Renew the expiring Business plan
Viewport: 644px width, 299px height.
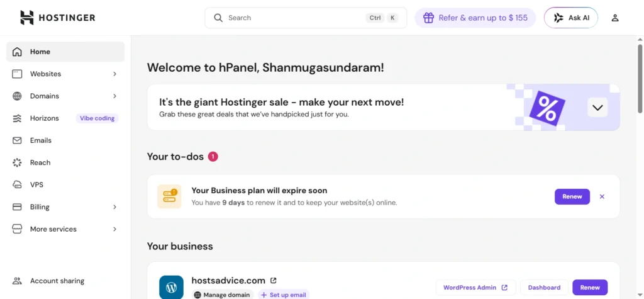tap(572, 196)
